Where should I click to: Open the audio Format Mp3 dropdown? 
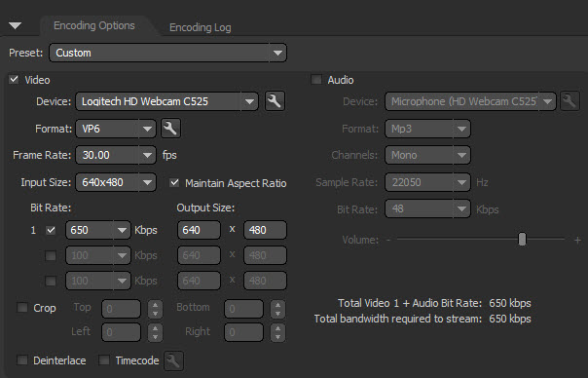(x=427, y=129)
